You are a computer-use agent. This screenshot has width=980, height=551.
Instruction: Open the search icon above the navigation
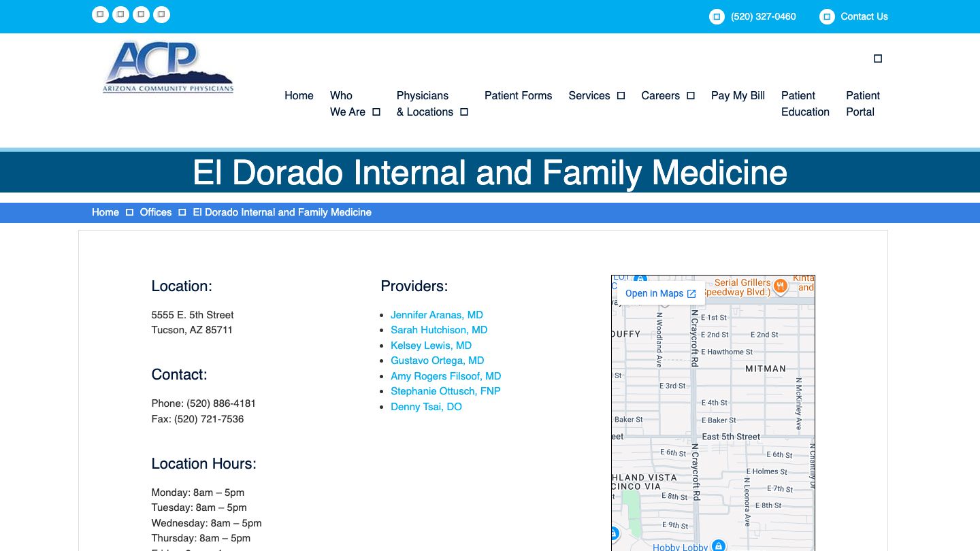pos(878,58)
